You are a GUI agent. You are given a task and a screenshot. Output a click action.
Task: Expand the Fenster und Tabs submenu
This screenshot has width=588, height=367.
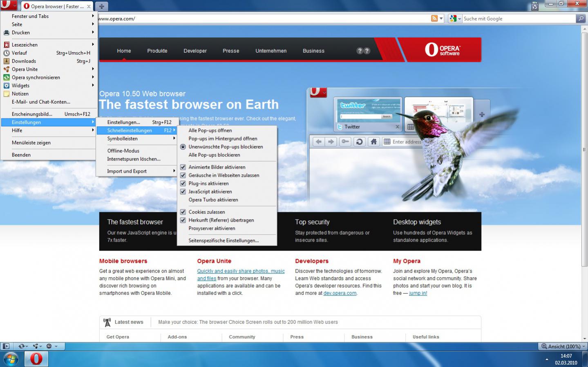point(48,16)
